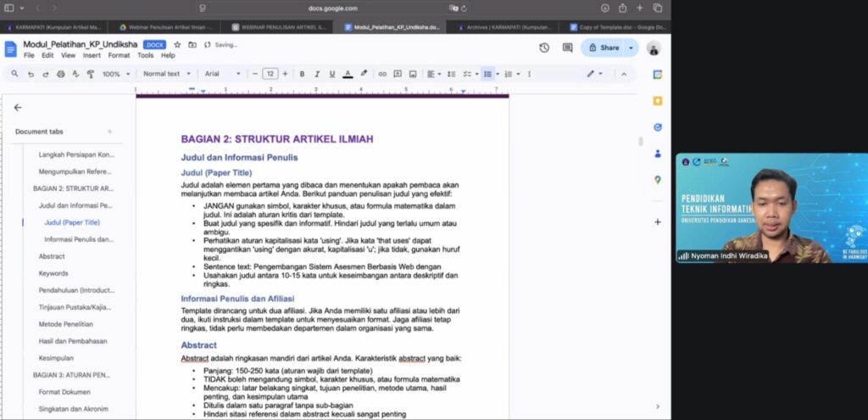Jump to Abstract in document outline
Image resolution: width=868 pixels, height=420 pixels.
pyautogui.click(x=52, y=256)
